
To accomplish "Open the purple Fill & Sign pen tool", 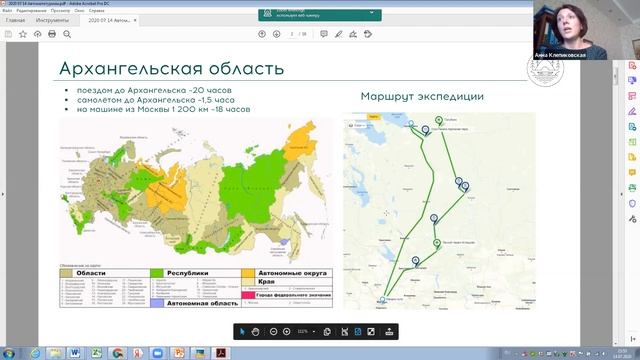I will (632, 111).
